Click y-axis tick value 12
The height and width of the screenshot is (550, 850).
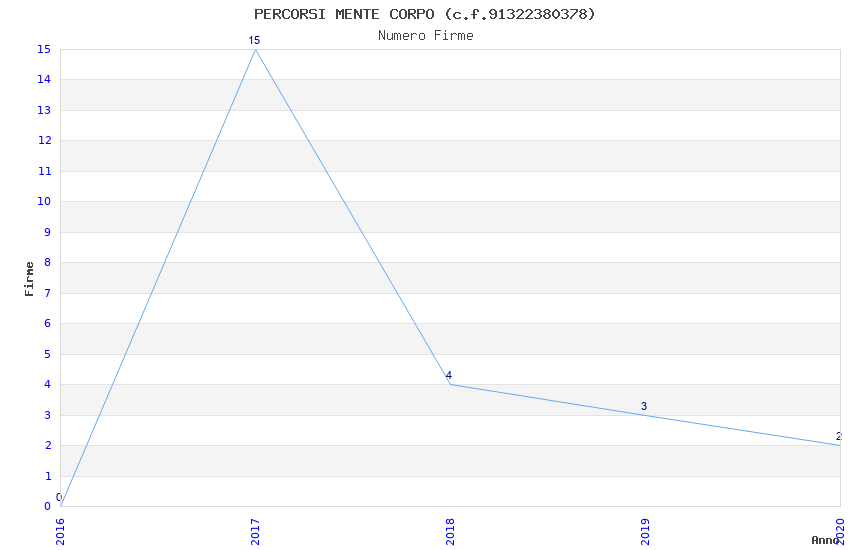pyautogui.click(x=44, y=140)
